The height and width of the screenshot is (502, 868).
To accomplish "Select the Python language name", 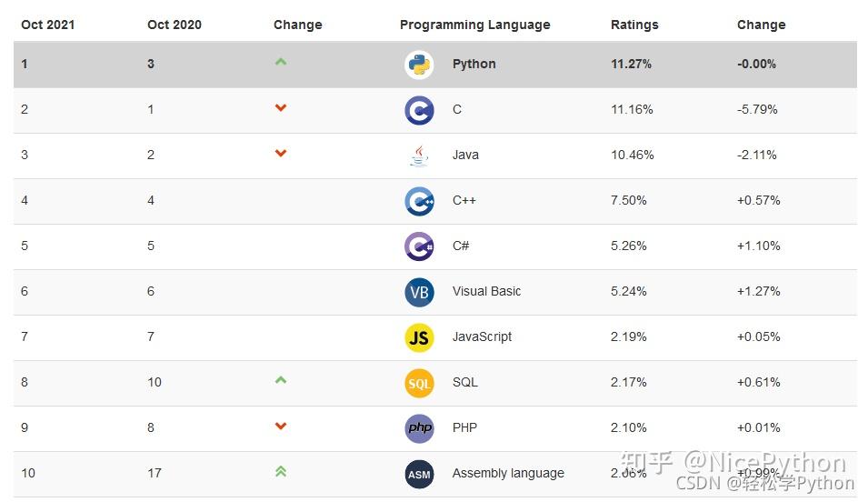I will pos(474,64).
